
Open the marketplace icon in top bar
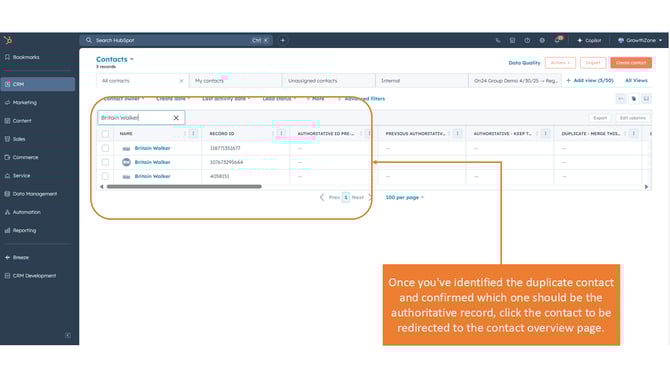coord(512,40)
